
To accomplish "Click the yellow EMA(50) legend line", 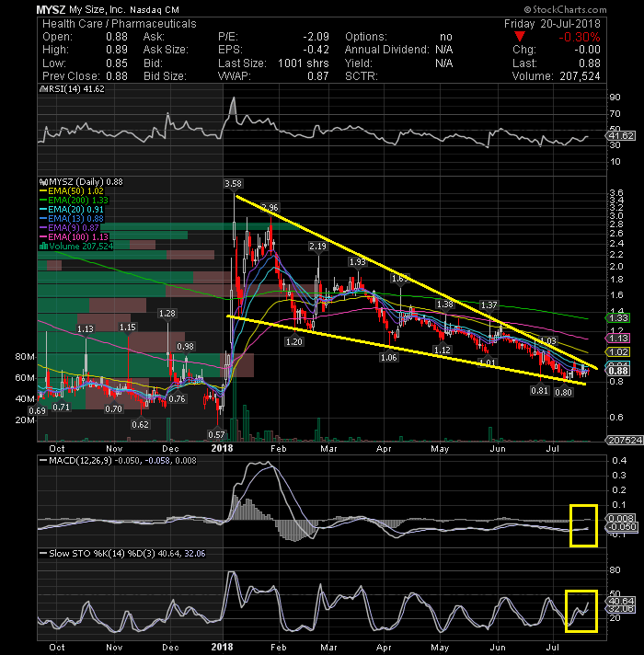I will [x=43, y=191].
